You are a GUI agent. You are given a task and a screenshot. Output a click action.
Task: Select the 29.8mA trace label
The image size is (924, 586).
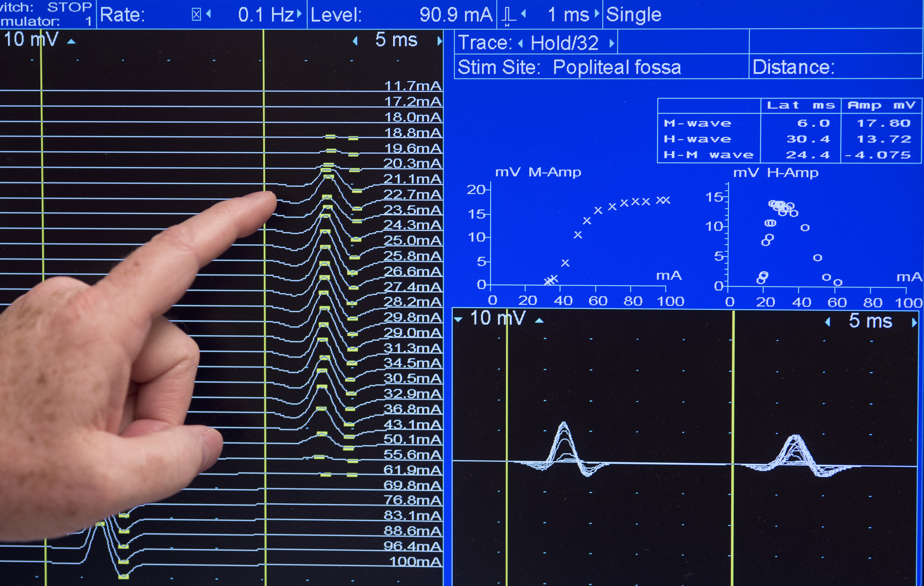coord(413,317)
